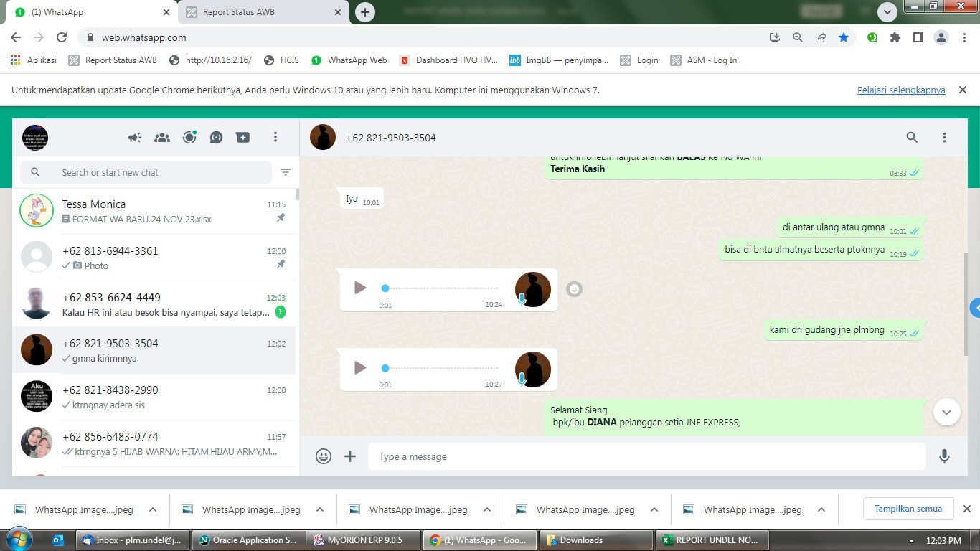Screen dimensions: 980x551
Task: Click the Type a message field
Action: click(x=647, y=456)
